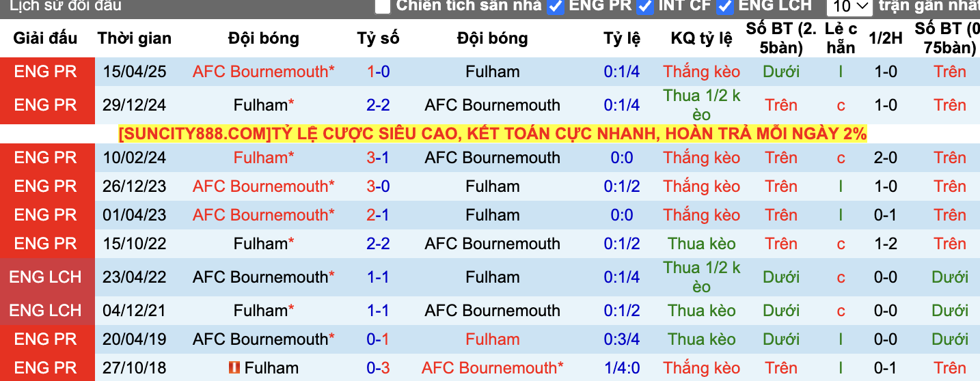Image resolution: width=980 pixels, height=381 pixels.
Task: Click the KQ tỷ lệ column header
Action: 701,38
